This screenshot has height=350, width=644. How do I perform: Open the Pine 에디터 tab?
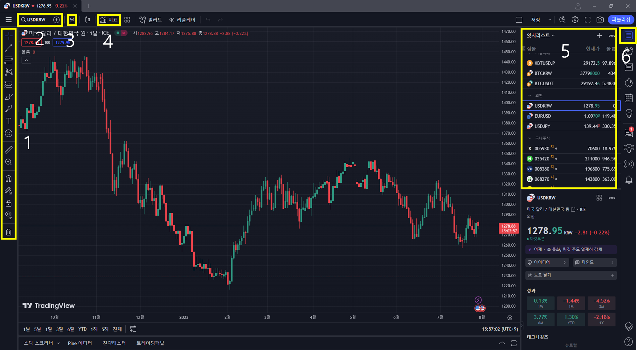pos(80,343)
